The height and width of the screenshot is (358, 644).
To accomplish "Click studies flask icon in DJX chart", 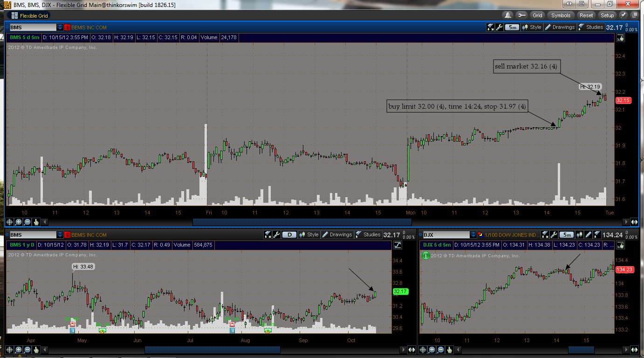I will tap(597, 234).
